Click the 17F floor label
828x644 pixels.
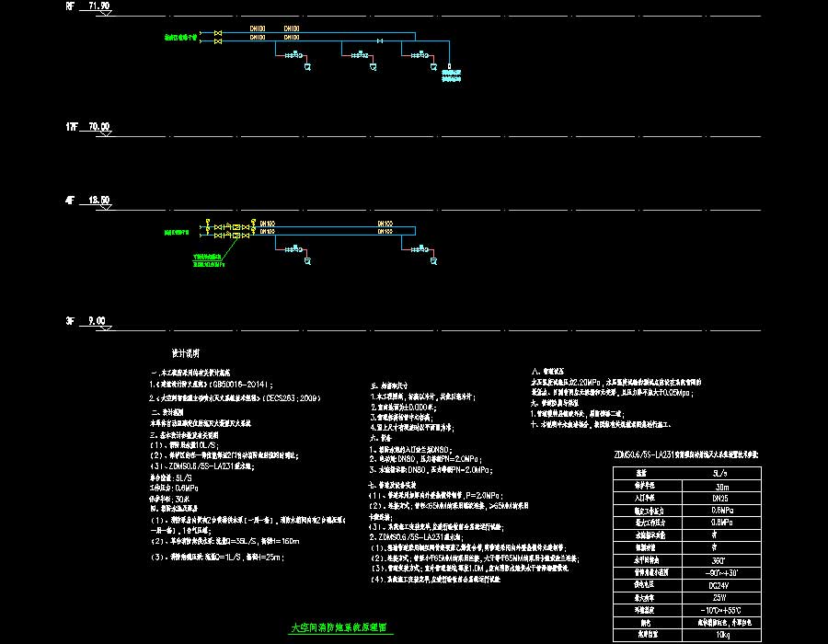coord(72,127)
